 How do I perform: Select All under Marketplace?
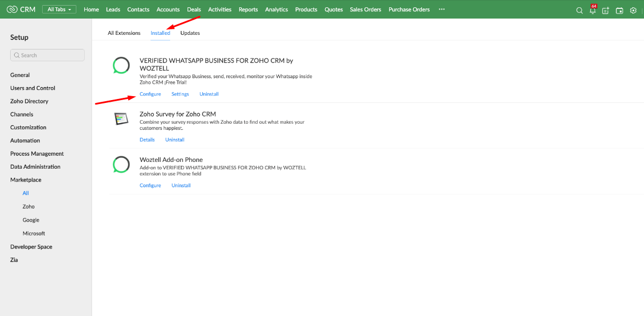tap(26, 193)
